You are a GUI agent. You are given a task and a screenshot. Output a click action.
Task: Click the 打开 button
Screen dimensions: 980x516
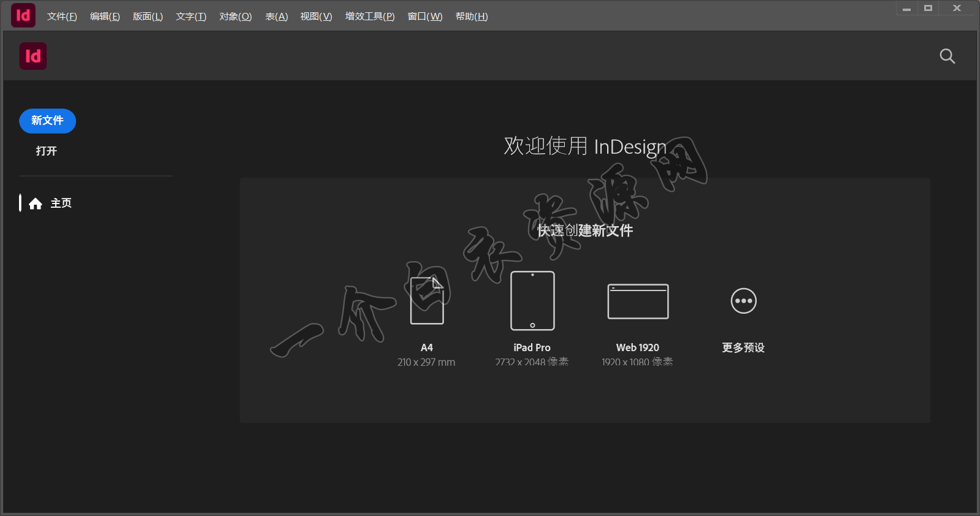(x=47, y=151)
